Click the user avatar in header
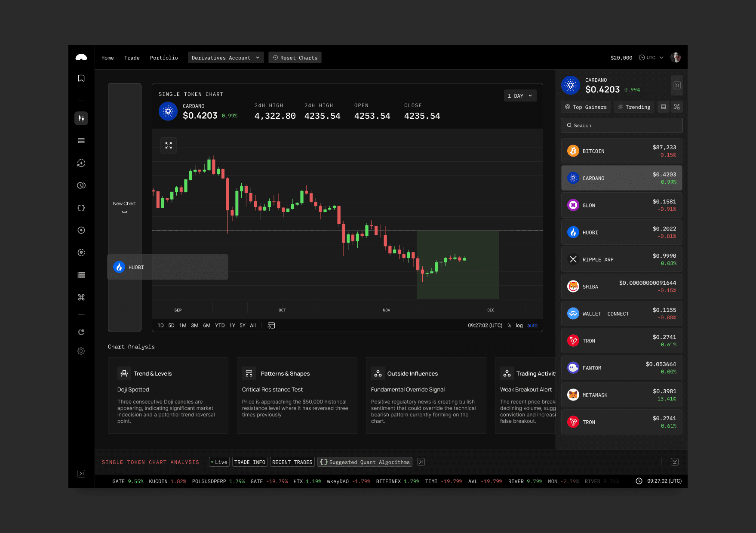 pyautogui.click(x=676, y=58)
